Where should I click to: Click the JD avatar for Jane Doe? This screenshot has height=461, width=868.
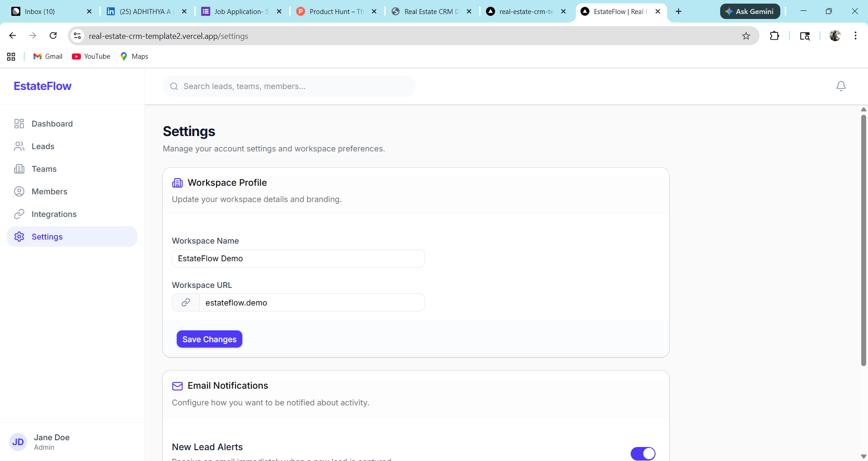coord(18,442)
